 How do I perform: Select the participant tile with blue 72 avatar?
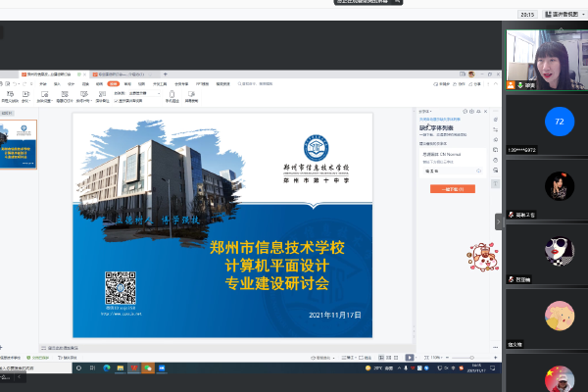(547, 124)
